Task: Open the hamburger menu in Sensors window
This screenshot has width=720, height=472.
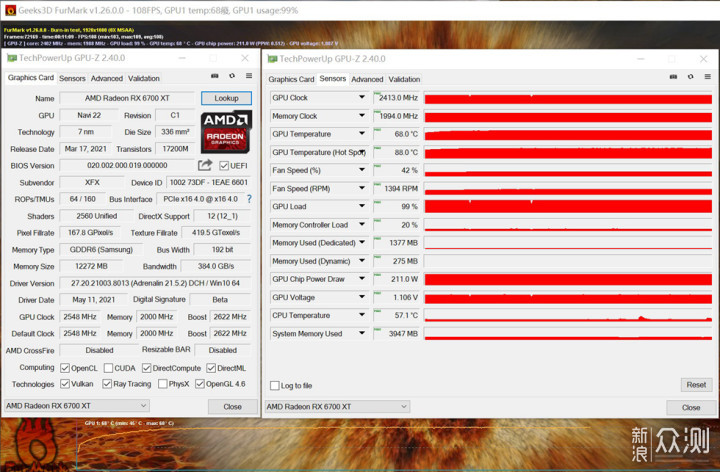Action: 708,77
